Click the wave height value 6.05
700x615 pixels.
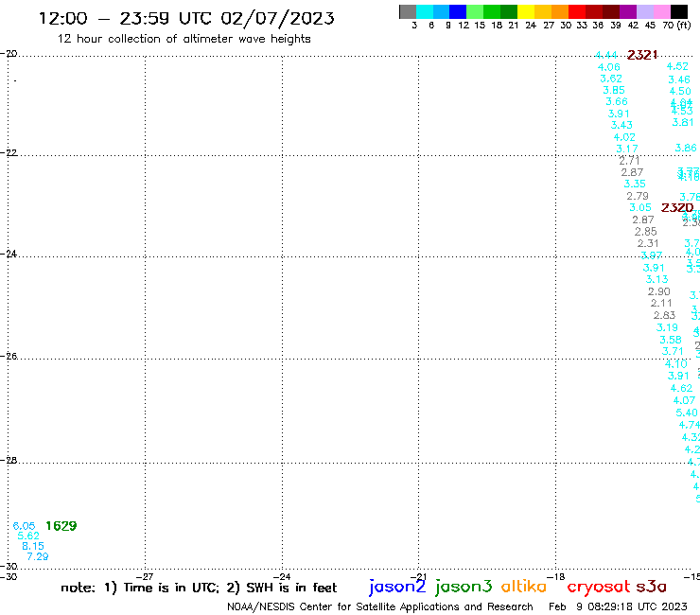[x=24, y=526]
